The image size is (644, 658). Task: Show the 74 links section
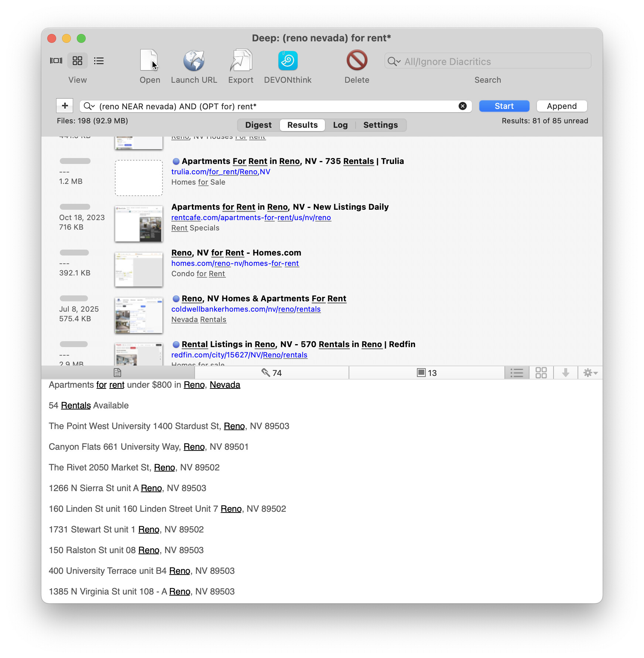(272, 373)
